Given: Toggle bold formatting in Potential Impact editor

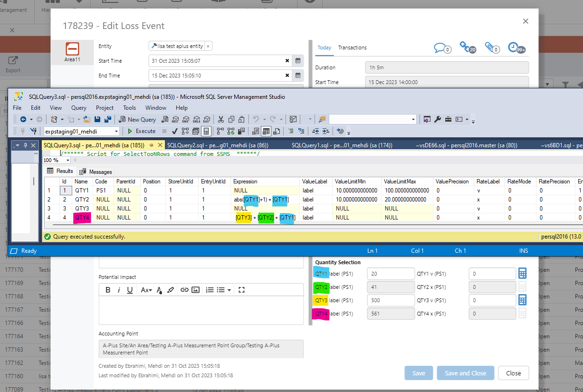Looking at the screenshot, I should coord(108,289).
